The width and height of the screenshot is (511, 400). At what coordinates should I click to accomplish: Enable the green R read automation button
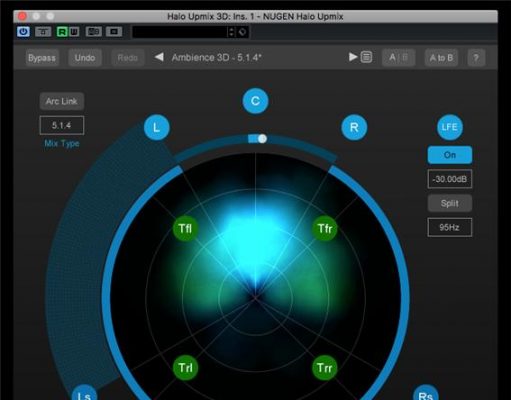[62, 32]
